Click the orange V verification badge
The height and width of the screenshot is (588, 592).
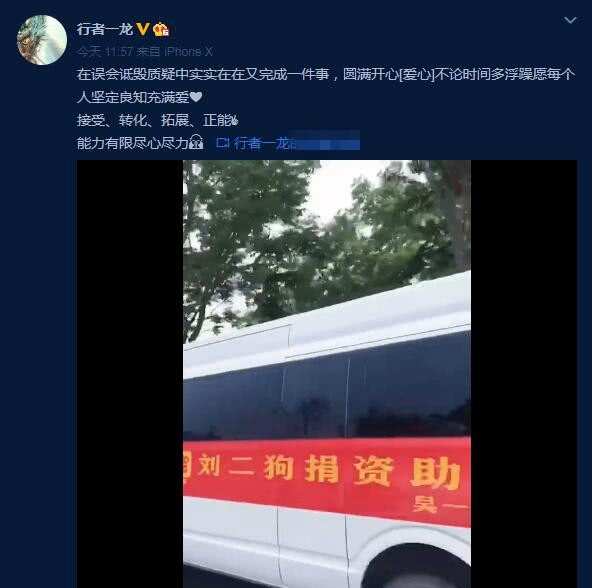pos(143,29)
